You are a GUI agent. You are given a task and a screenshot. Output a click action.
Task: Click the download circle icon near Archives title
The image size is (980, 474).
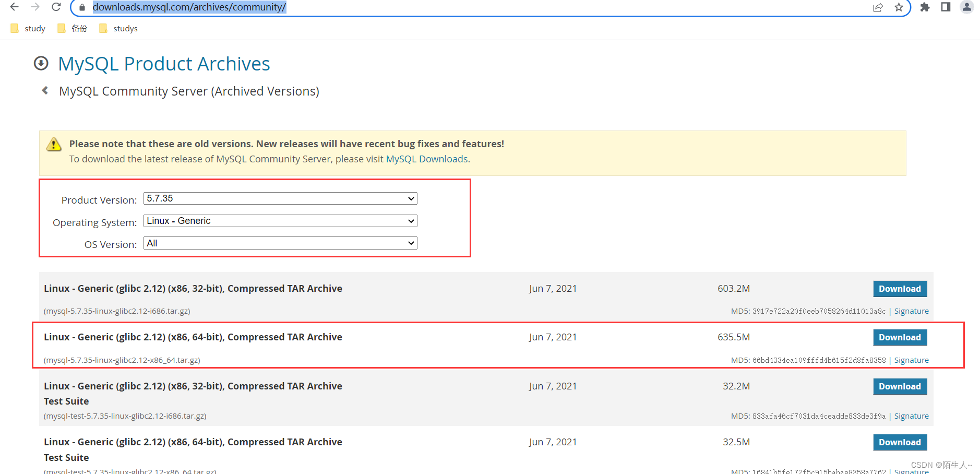tap(41, 63)
